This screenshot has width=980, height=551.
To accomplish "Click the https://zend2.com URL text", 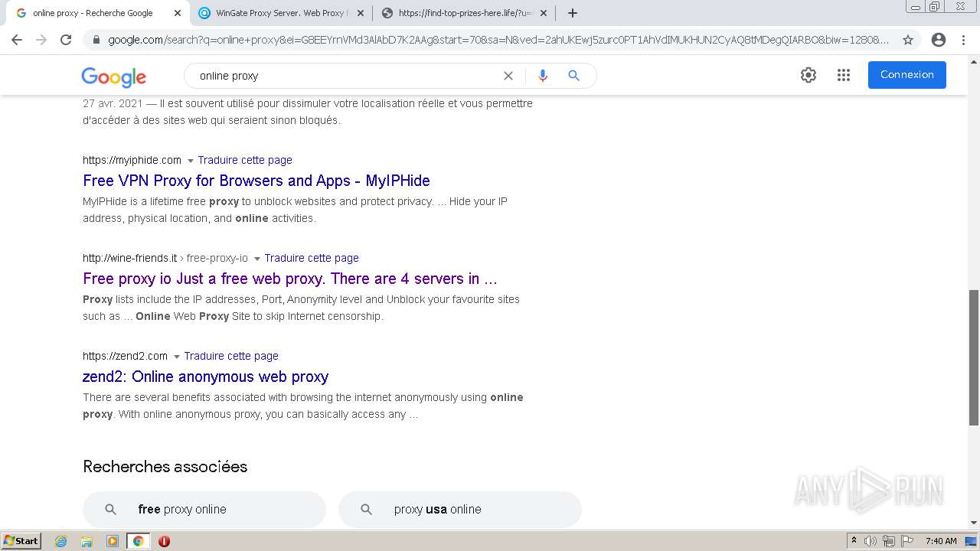I will pyautogui.click(x=125, y=356).
